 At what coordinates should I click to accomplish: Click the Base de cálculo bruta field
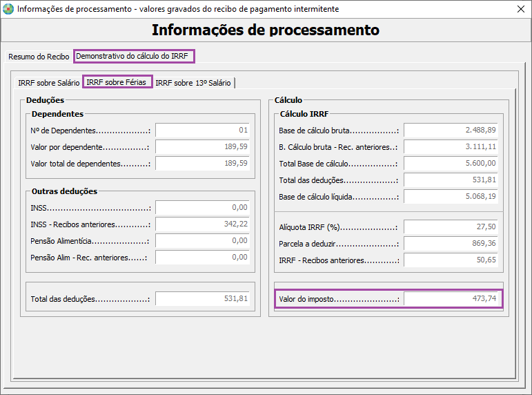[451, 131]
